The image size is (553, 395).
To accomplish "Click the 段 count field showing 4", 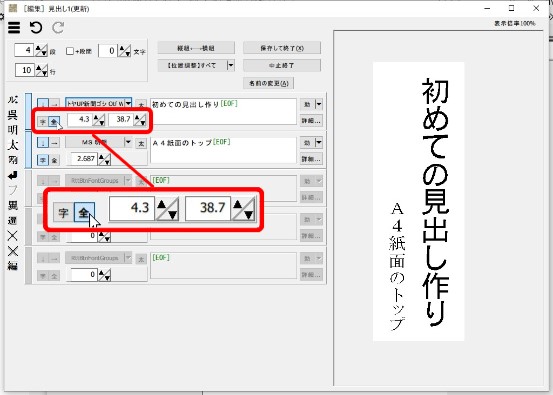I will (x=24, y=50).
